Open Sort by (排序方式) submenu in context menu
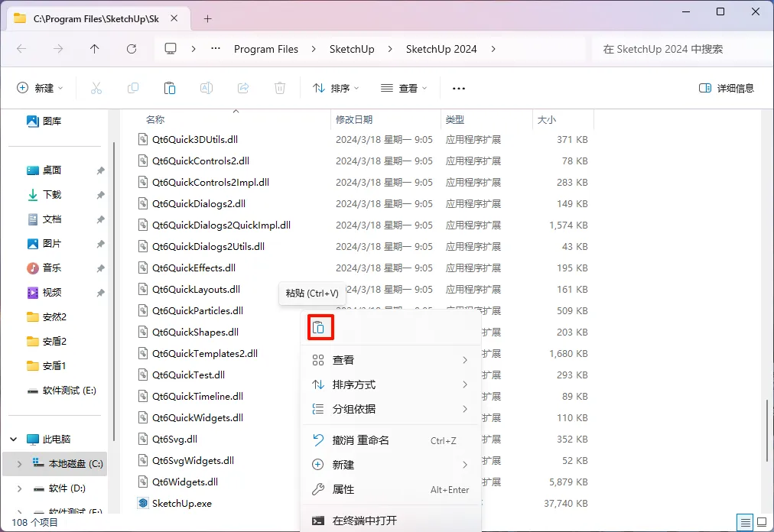Viewport: 774px width, 532px height. point(391,384)
